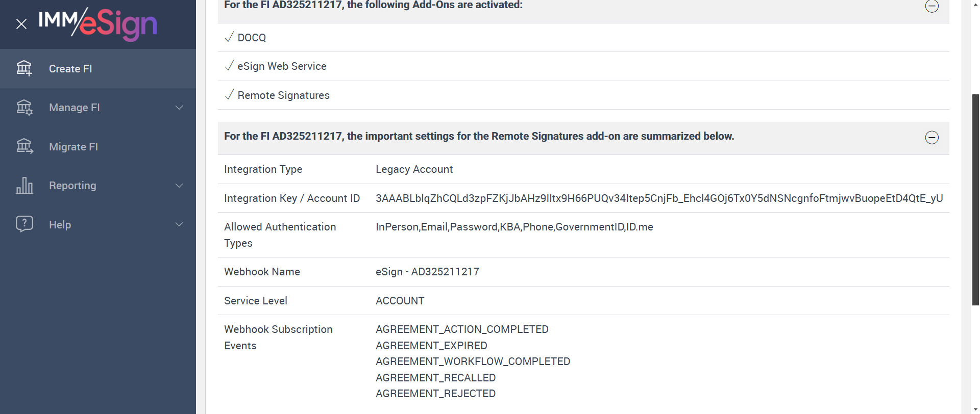Close the sidebar with the X icon

coord(21,24)
